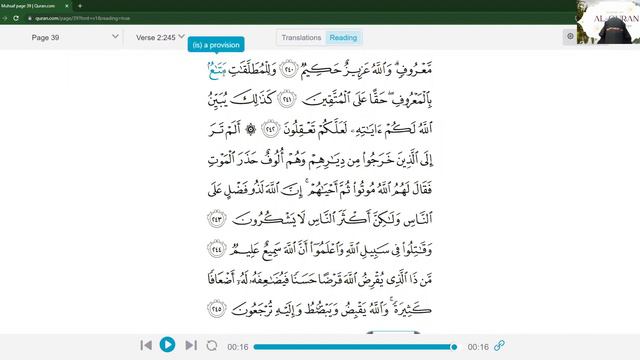The width and height of the screenshot is (640, 360).
Task: Switch to Reading view
Action: [x=343, y=38]
